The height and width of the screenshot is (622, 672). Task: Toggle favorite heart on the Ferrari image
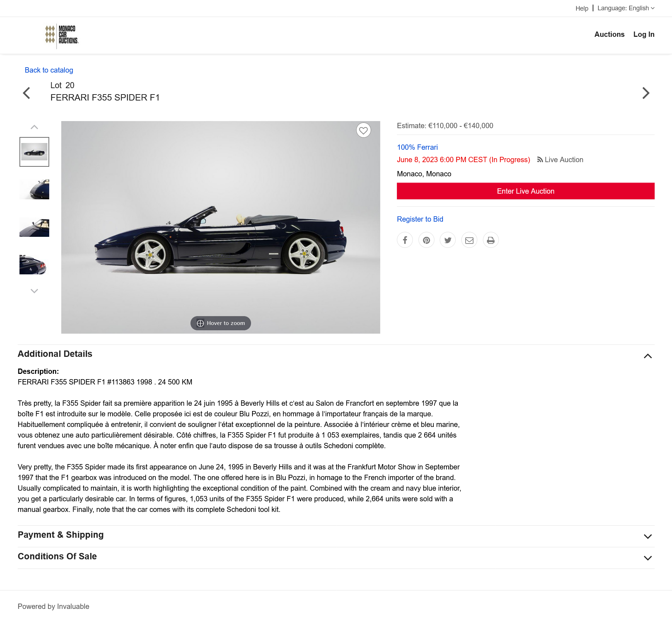[363, 130]
